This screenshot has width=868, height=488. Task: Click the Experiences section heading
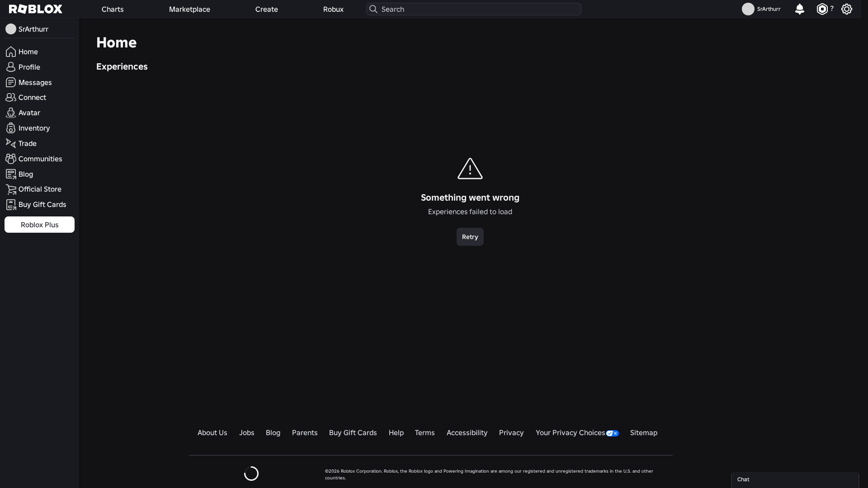click(x=122, y=66)
